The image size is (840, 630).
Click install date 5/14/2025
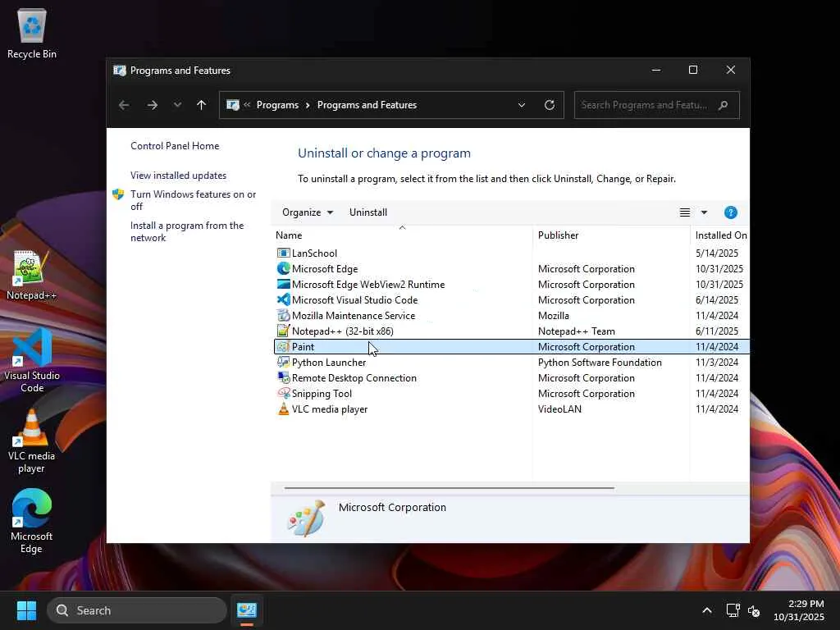pyautogui.click(x=717, y=253)
